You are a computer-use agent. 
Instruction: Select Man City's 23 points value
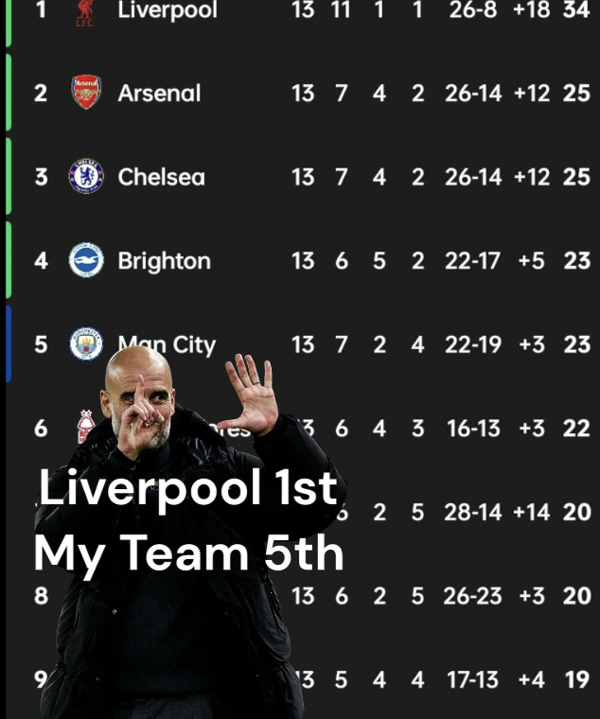(x=577, y=345)
